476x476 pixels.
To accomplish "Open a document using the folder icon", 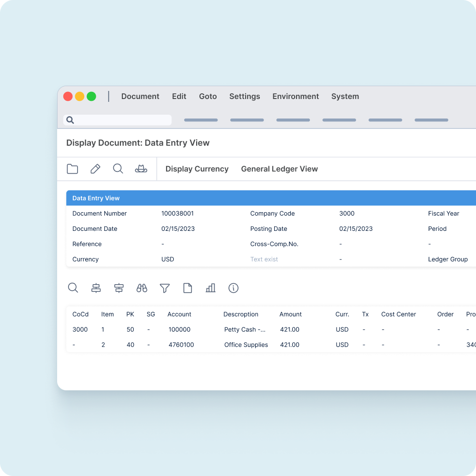I will tap(72, 169).
